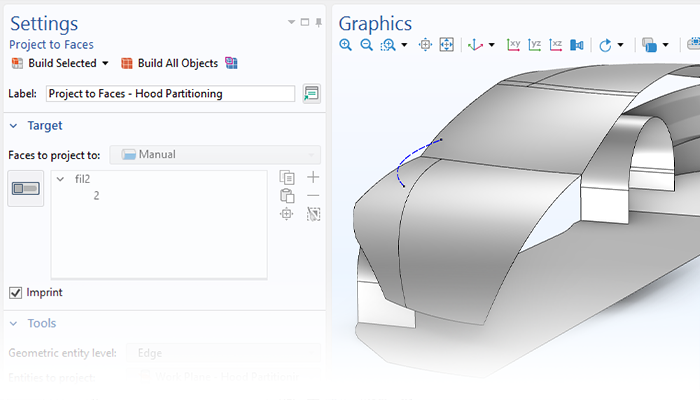Click Zoom In icon in Graphics toolbar
Viewport: 700px width, 400px height.
click(x=345, y=45)
